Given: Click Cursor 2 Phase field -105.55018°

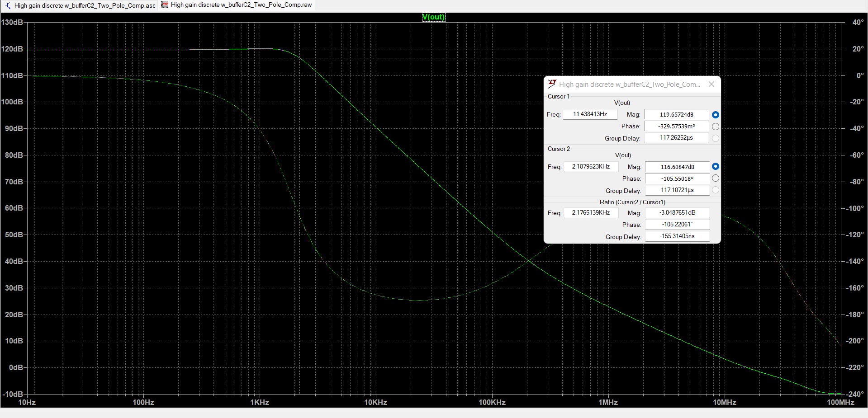Looking at the screenshot, I should [x=677, y=179].
